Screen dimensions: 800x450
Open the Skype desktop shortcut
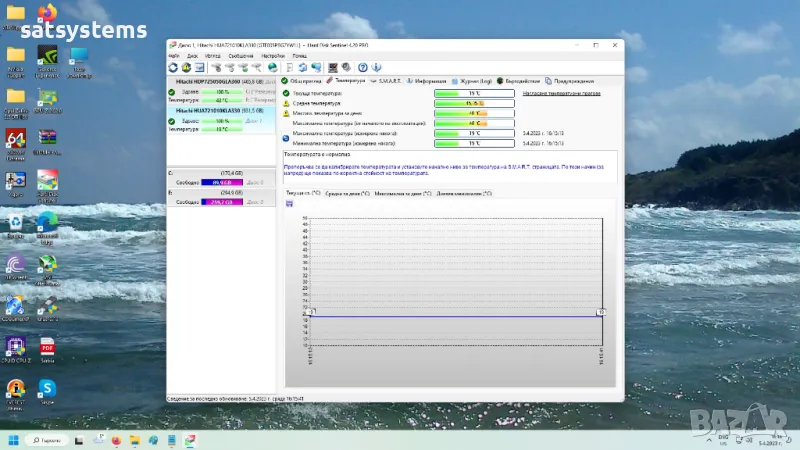pos(46,388)
